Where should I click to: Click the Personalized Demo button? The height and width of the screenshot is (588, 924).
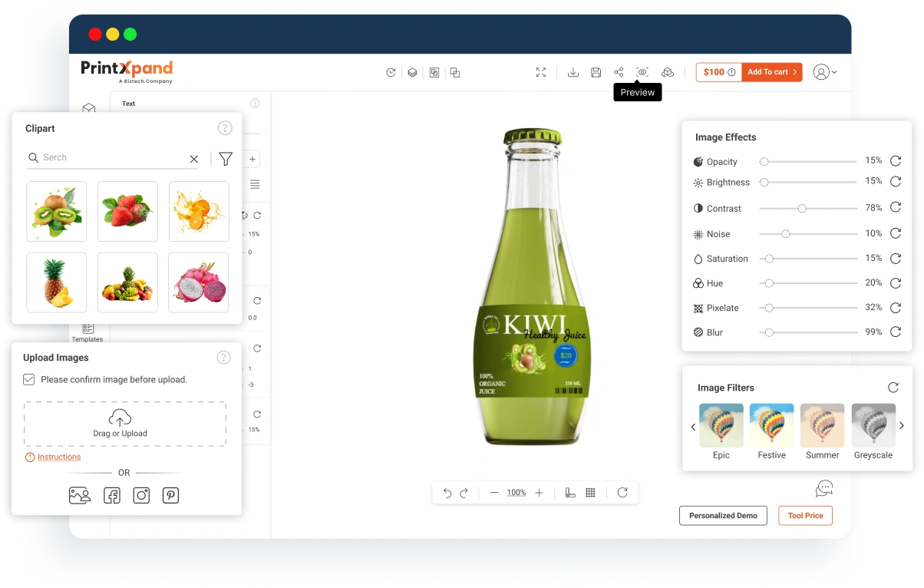723,516
